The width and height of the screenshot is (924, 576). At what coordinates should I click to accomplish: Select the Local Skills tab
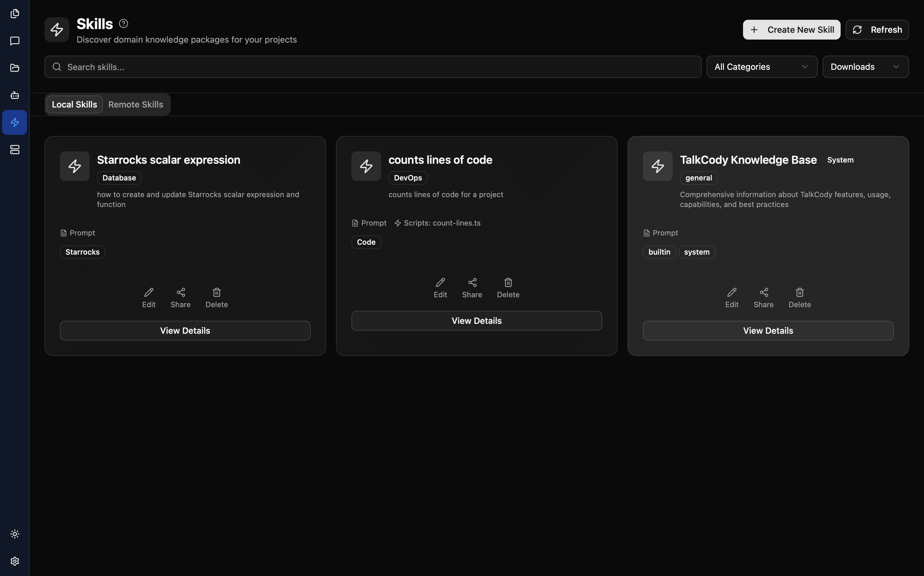tap(74, 104)
